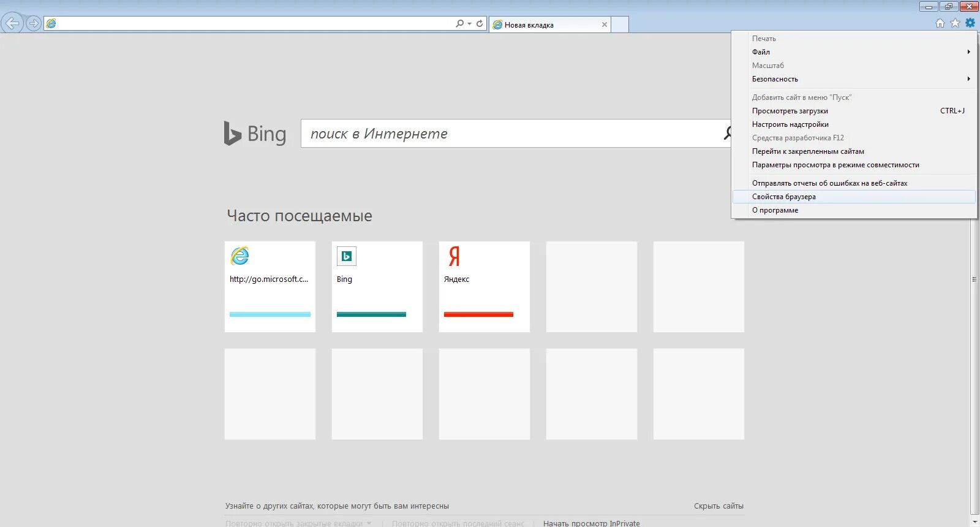Image resolution: width=980 pixels, height=527 pixels.
Task: Click the vertical scrollbar thumb
Action: click(974, 279)
